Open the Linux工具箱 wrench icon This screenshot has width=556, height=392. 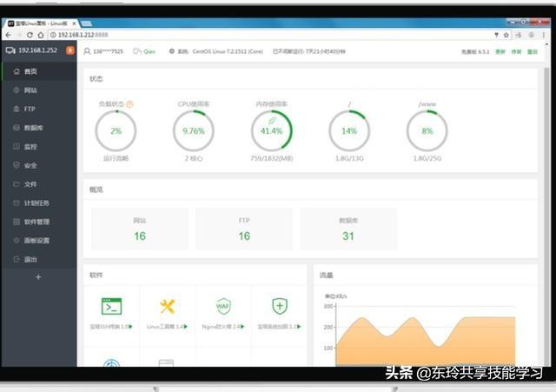tap(168, 307)
